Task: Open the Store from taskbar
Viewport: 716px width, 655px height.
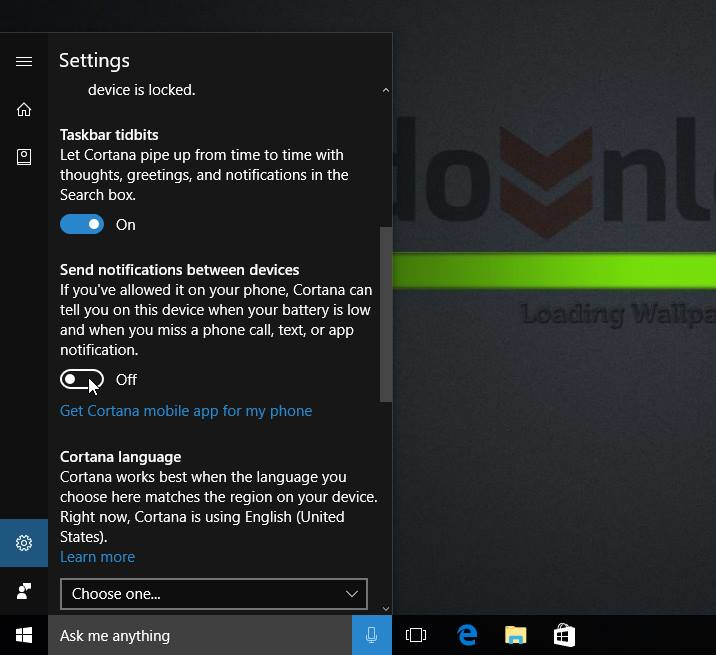Action: coord(564,635)
